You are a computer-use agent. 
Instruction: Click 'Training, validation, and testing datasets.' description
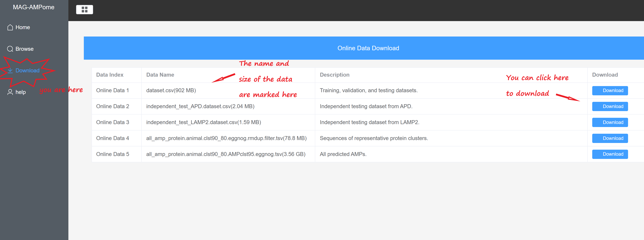pos(369,91)
